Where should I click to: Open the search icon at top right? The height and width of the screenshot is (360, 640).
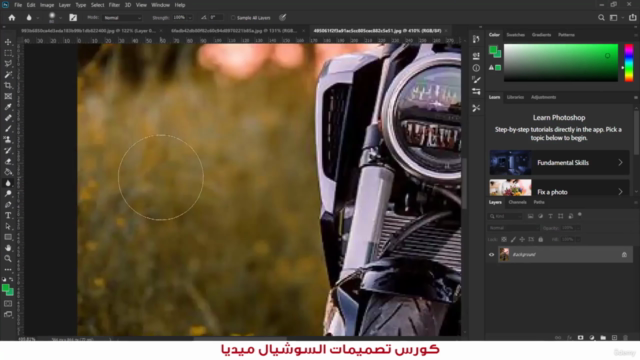click(601, 18)
